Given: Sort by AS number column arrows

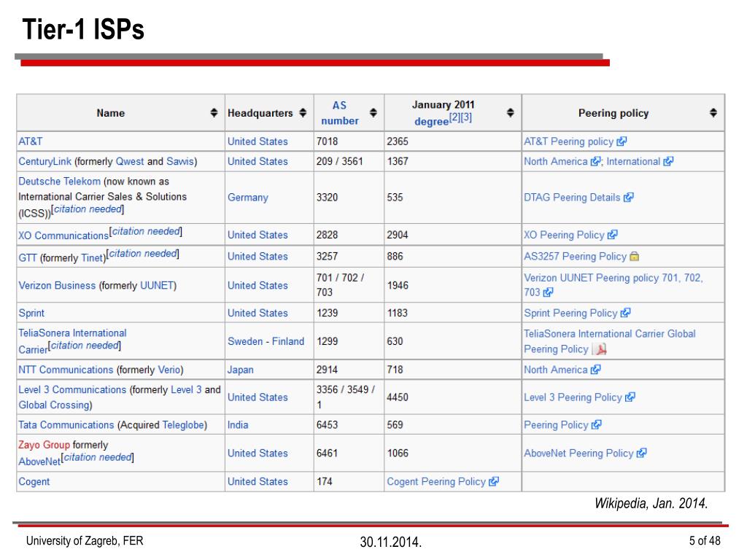Looking at the screenshot, I should [373, 113].
